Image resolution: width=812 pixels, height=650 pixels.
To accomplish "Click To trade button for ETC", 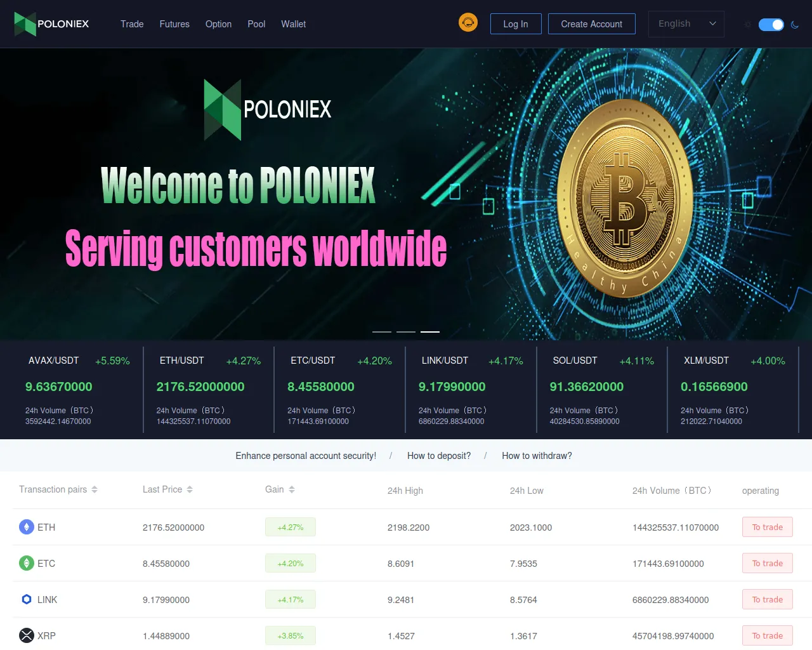I will point(768,563).
